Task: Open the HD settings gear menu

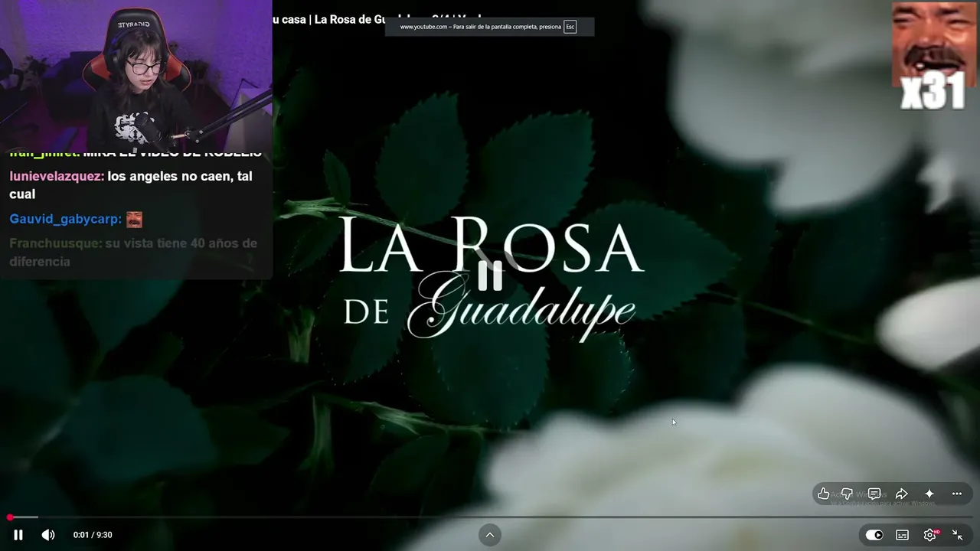Action: click(930, 535)
